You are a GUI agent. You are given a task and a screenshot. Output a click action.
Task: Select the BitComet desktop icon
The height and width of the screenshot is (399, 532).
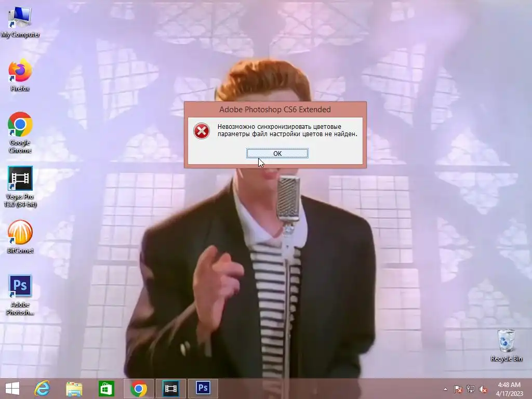(x=20, y=237)
